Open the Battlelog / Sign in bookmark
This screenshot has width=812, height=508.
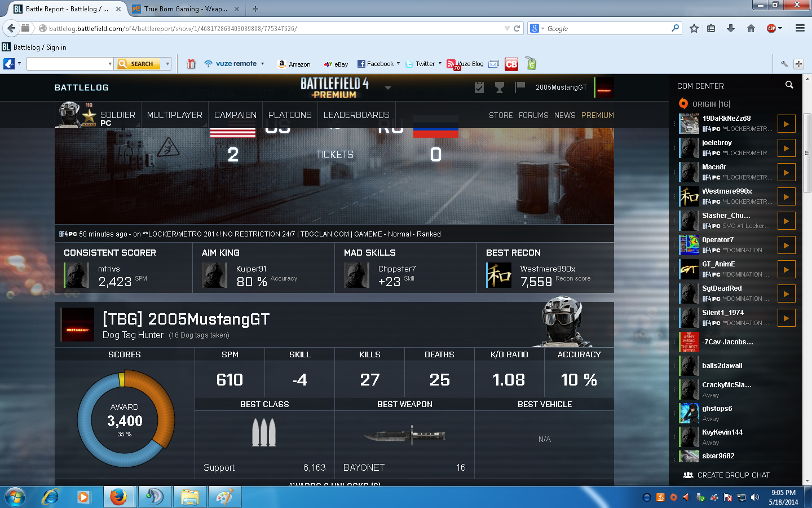(x=34, y=47)
